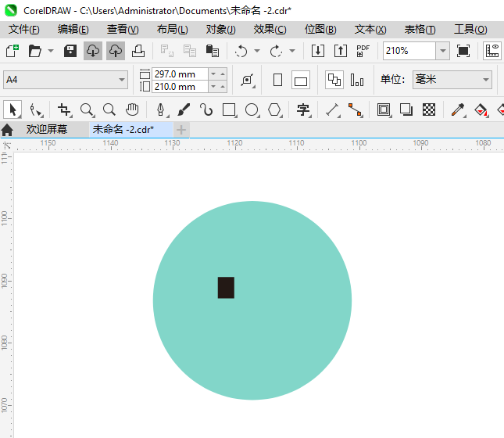504x438 pixels.
Task: Select the Pan hand tool
Action: point(132,110)
